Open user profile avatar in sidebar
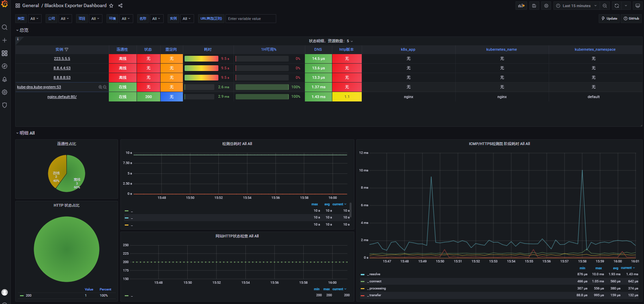This screenshot has height=304, width=644. coord(4,292)
